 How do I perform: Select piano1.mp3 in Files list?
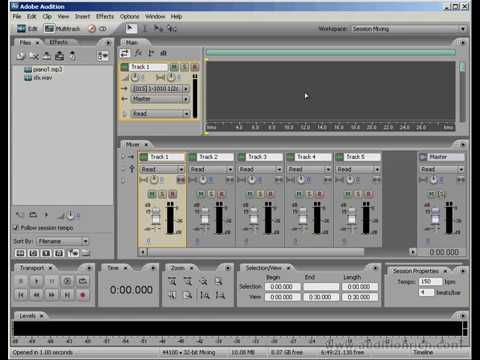43,69
